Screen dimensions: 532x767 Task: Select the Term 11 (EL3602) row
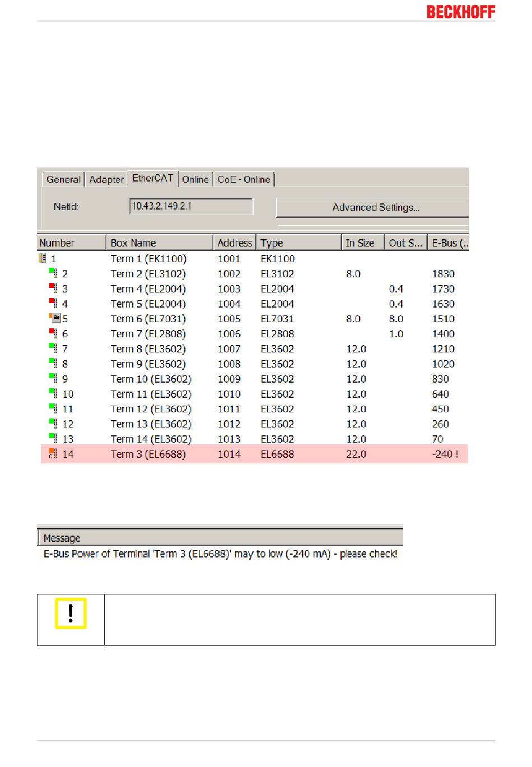click(254, 394)
